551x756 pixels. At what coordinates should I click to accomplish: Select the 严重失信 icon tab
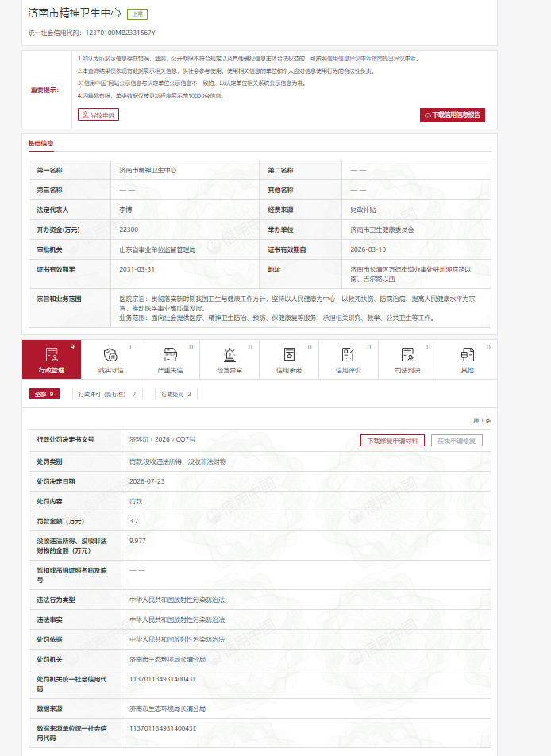(170, 359)
